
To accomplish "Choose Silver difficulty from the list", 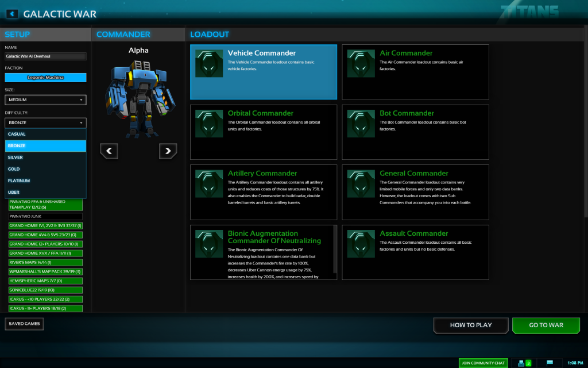I will point(45,158).
